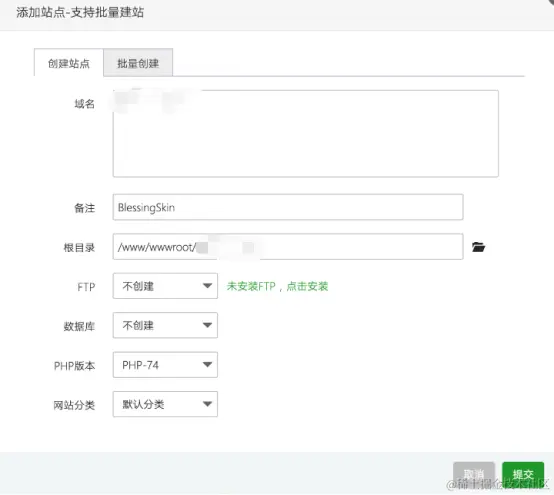Click the green 未安装FTP，点击安装 link
The width and height of the screenshot is (554, 495).
coord(277,286)
